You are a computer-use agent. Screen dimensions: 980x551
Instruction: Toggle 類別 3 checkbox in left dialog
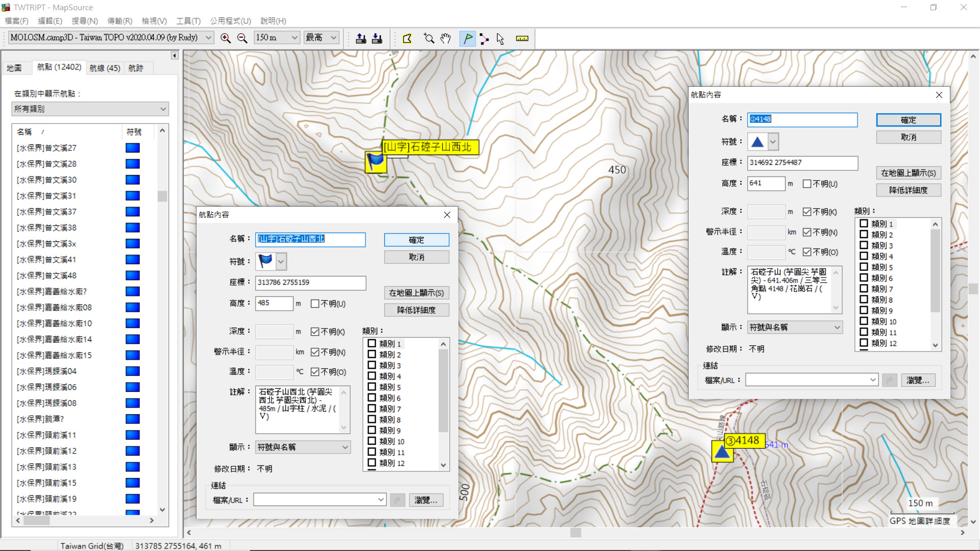[x=372, y=365]
